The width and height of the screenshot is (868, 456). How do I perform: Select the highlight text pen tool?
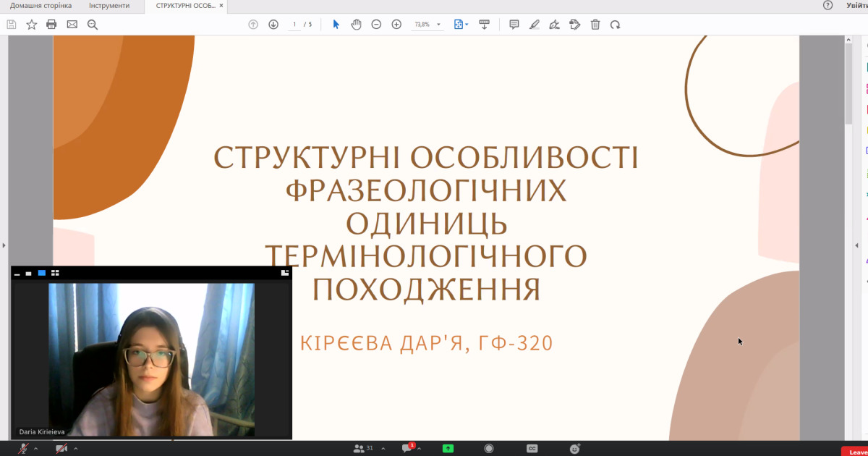[x=535, y=25]
